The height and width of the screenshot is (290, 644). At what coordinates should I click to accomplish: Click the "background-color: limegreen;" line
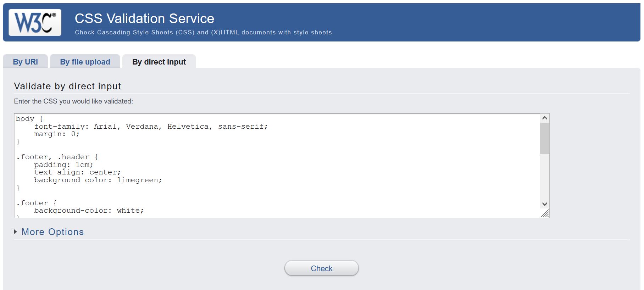[98, 180]
